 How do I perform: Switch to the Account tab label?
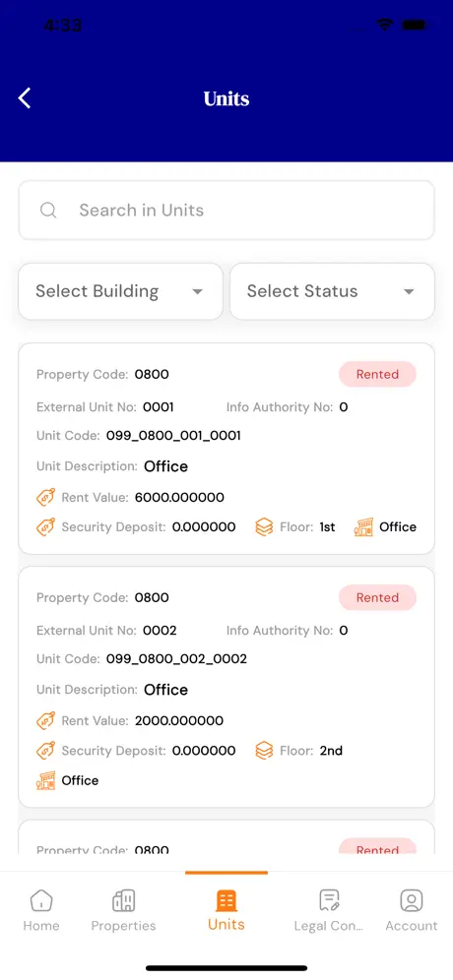tap(412, 926)
